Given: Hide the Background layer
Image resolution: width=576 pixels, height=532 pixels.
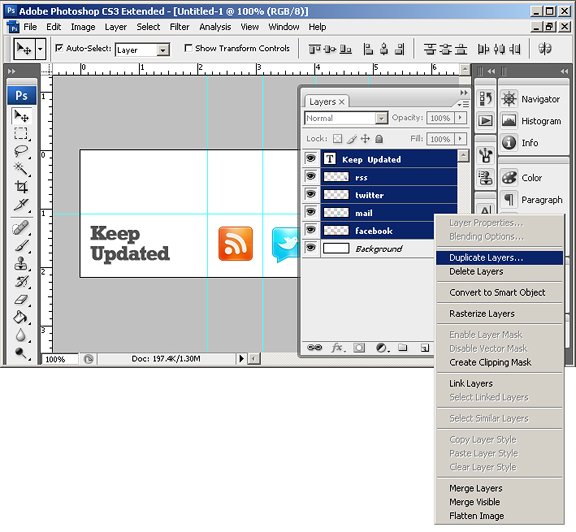Looking at the screenshot, I should [311, 248].
